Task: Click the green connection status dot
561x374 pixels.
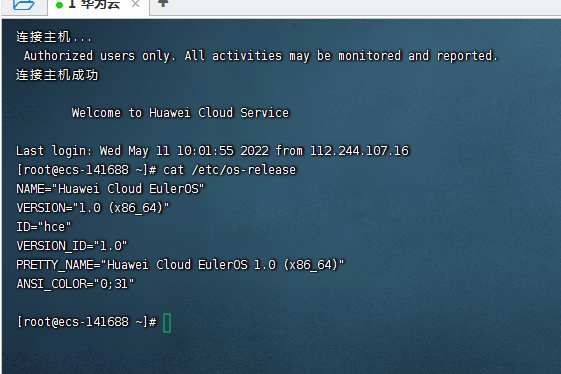Action: pyautogui.click(x=59, y=5)
